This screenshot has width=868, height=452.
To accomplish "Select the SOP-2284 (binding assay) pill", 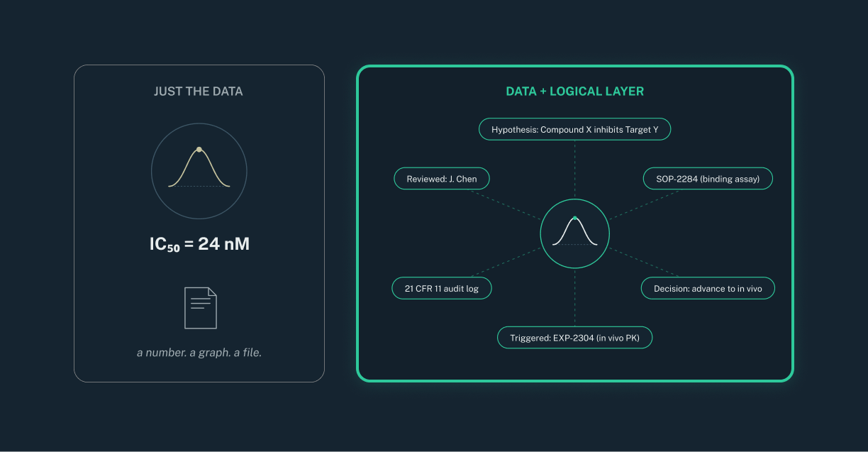I will [x=708, y=179].
